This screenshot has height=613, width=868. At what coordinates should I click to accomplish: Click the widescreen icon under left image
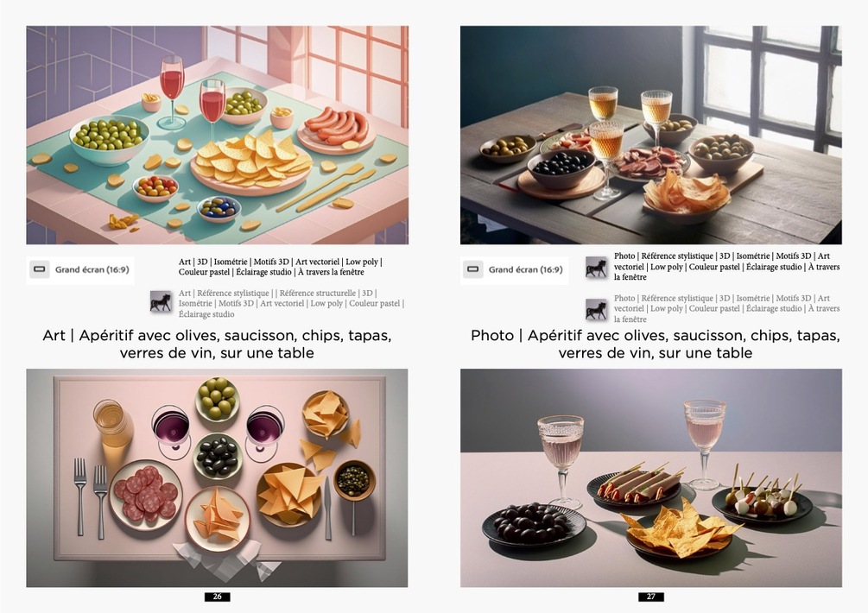[x=40, y=269]
